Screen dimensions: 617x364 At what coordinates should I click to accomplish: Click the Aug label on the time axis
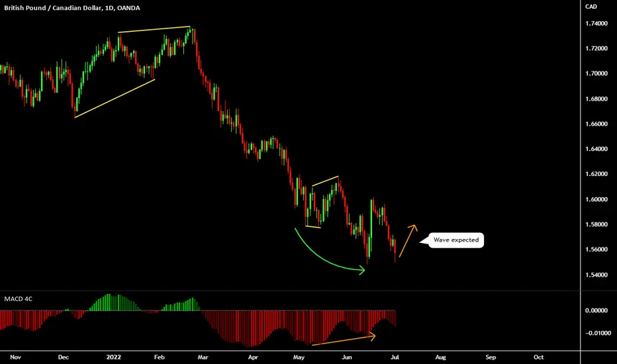[440, 357]
